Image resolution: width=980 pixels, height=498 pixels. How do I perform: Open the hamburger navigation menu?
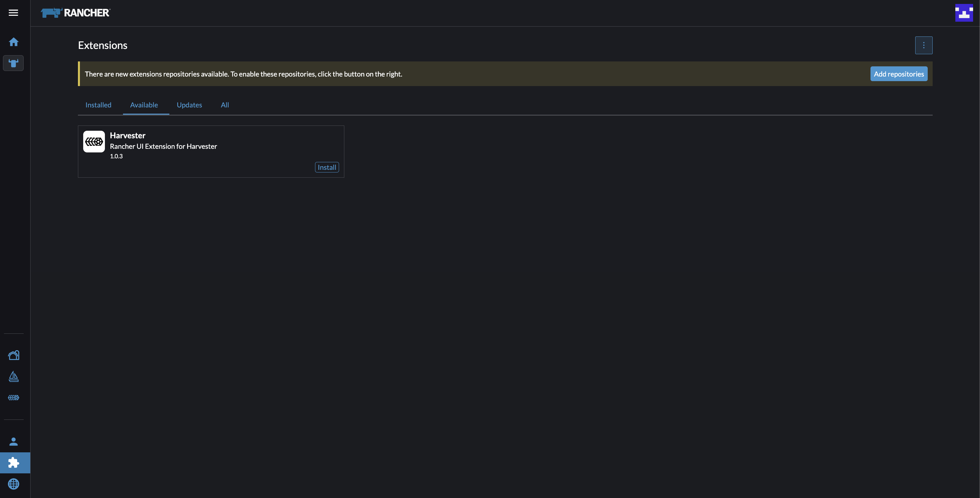[13, 12]
